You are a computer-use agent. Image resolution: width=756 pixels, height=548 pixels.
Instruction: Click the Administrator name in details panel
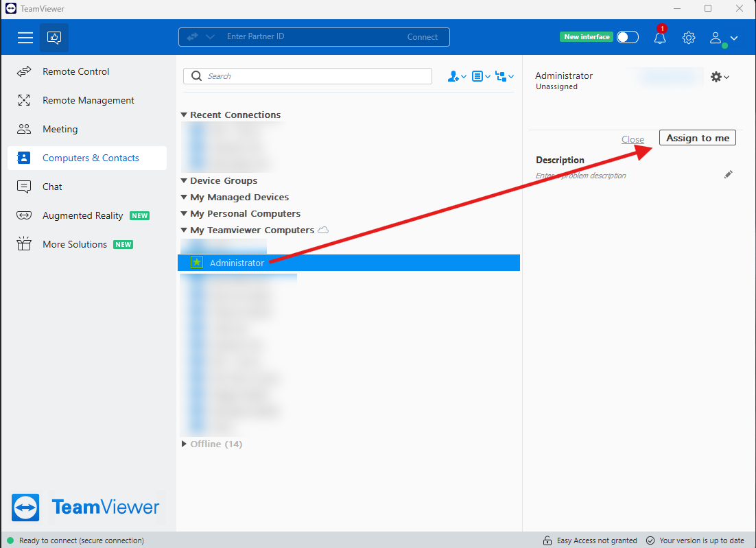(564, 75)
